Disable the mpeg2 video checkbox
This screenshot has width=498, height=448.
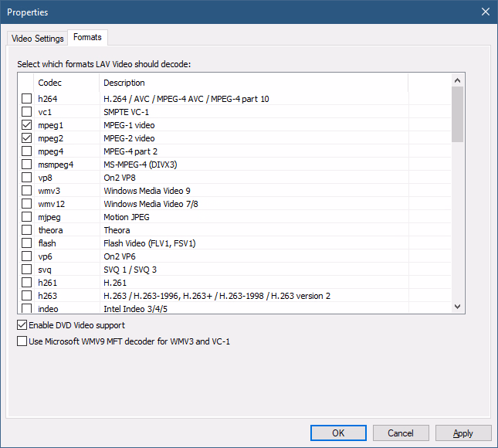pyautogui.click(x=27, y=138)
